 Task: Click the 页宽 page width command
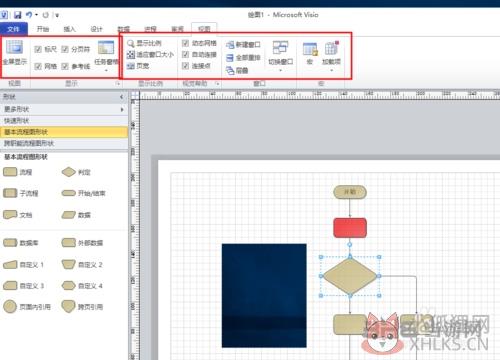(138, 66)
